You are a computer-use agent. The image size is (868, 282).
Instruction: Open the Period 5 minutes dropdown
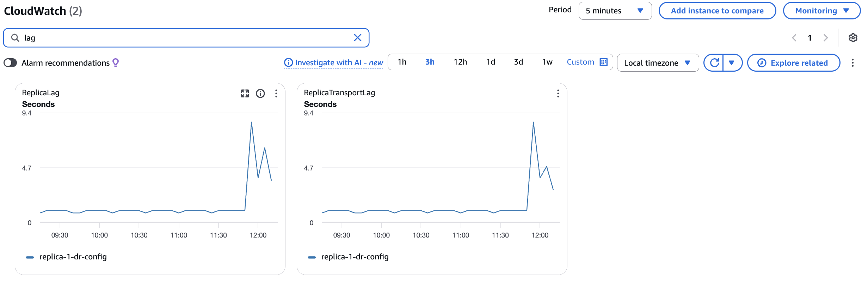pos(615,11)
